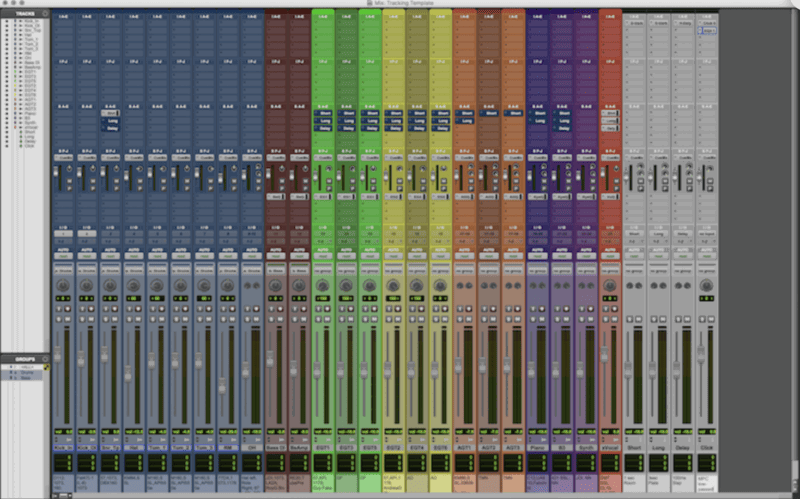
Task: Click the pan knob on the Click track
Action: coord(706,285)
